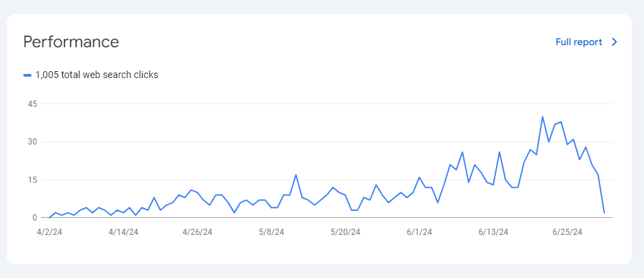Click the Performance card heading
Screen dimensions: 644x278
tap(71, 42)
